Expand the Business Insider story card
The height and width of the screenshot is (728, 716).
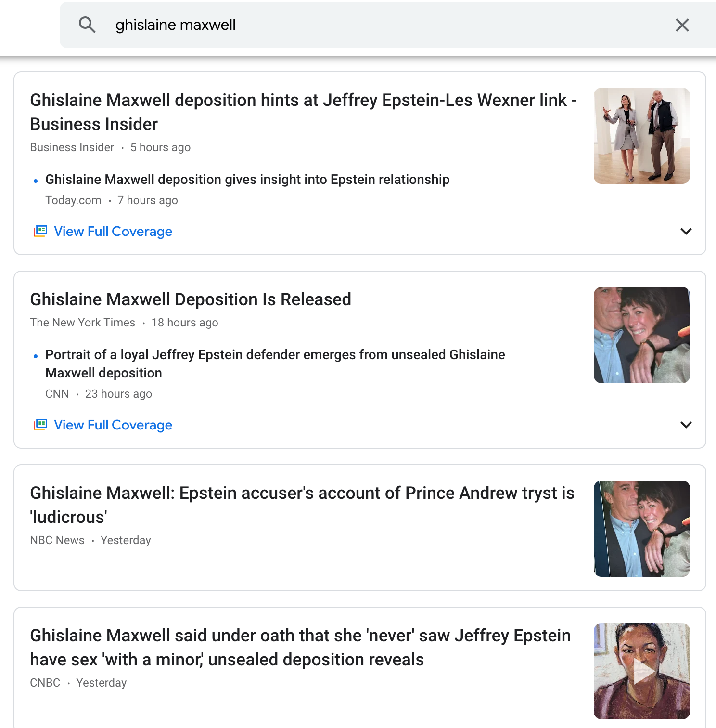[686, 231]
